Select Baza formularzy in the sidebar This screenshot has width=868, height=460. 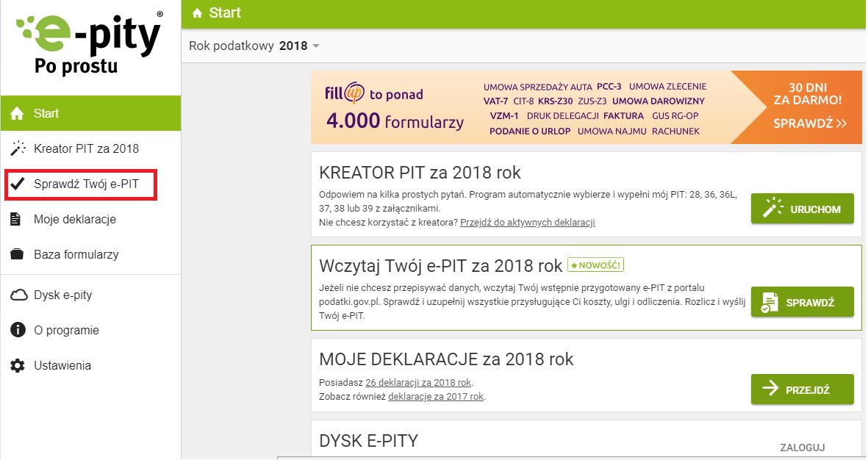[76, 254]
